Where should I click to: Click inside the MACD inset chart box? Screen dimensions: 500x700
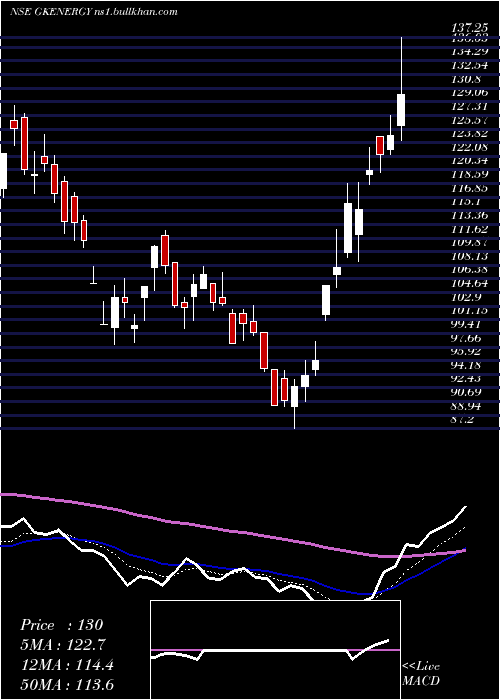[275, 650]
